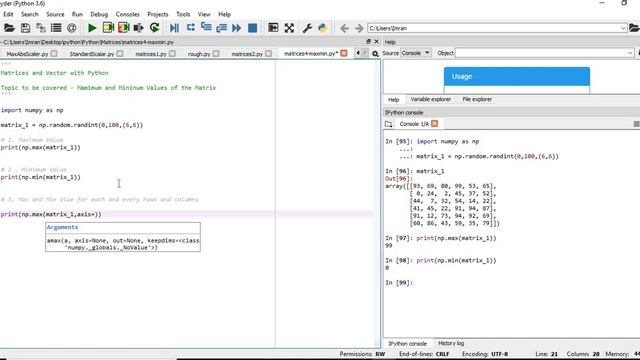Open the Tools menu
Screen dimensions: 640x360
(183, 14)
